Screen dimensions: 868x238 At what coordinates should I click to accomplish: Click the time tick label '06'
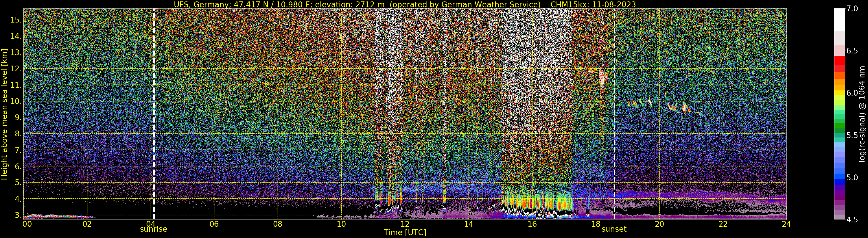pos(214,224)
